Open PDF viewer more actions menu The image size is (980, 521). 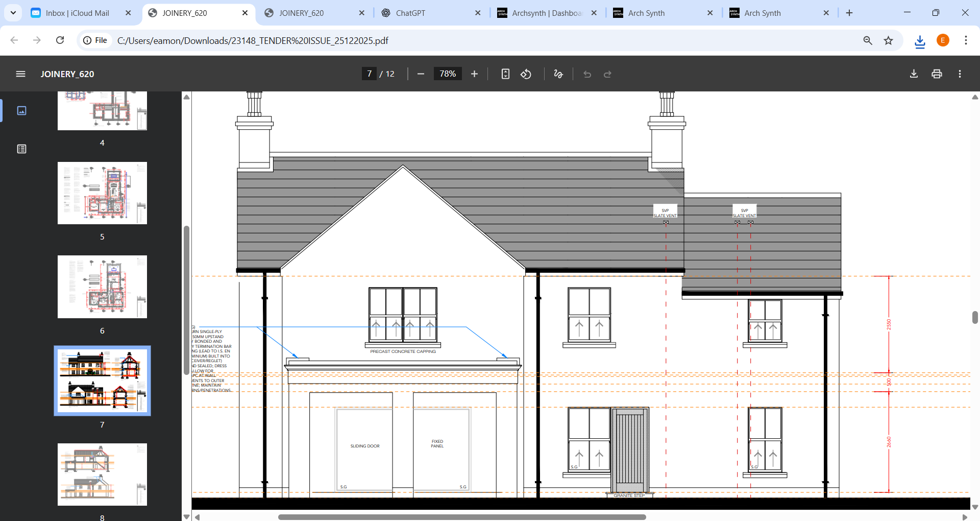(x=960, y=74)
